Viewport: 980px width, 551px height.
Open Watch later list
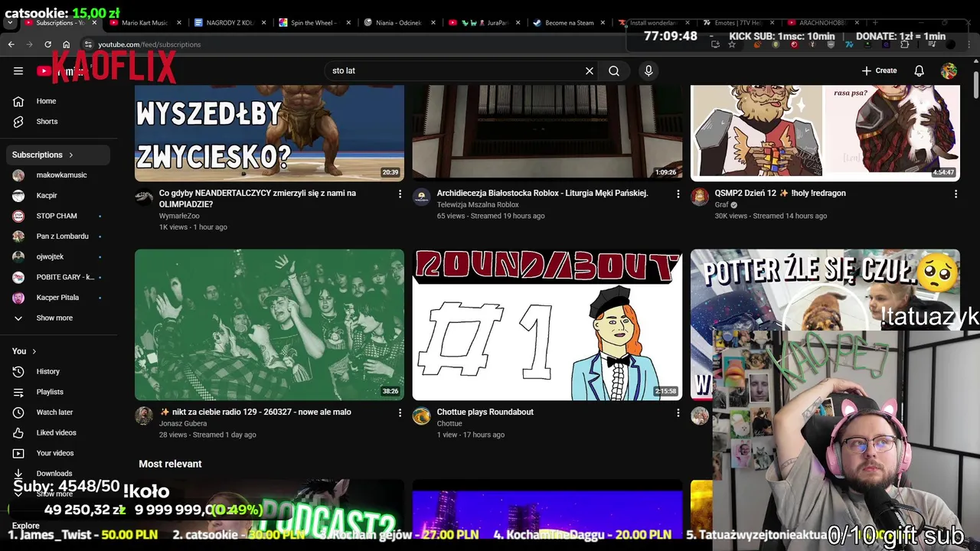pos(55,412)
